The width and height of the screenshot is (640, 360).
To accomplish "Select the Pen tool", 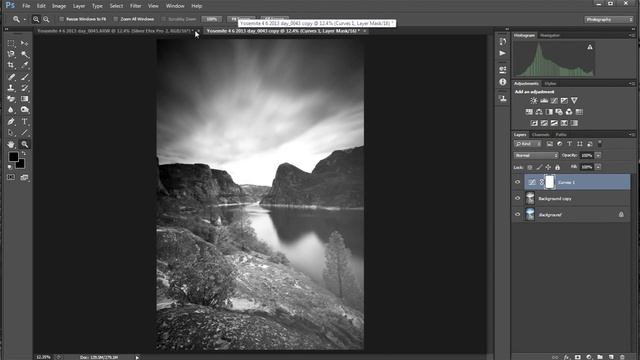I will click(11, 122).
